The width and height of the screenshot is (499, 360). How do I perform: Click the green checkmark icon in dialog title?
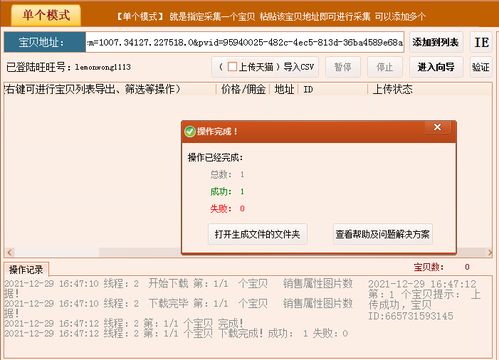click(x=190, y=131)
